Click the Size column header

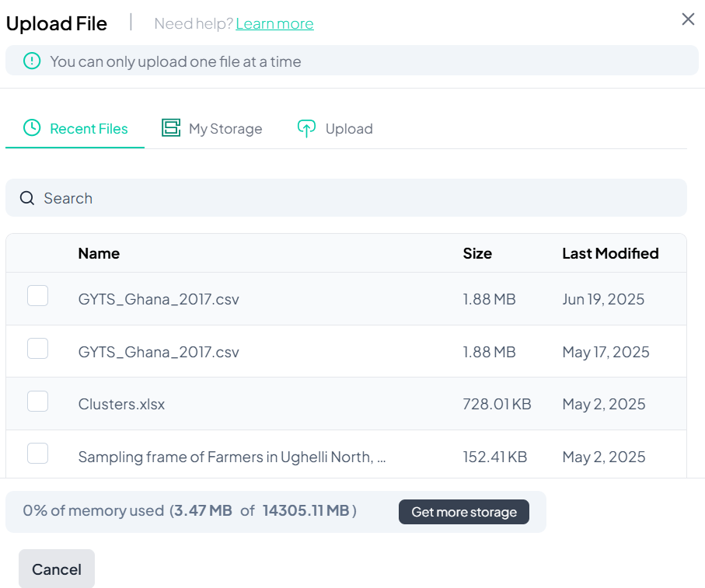pos(477,253)
